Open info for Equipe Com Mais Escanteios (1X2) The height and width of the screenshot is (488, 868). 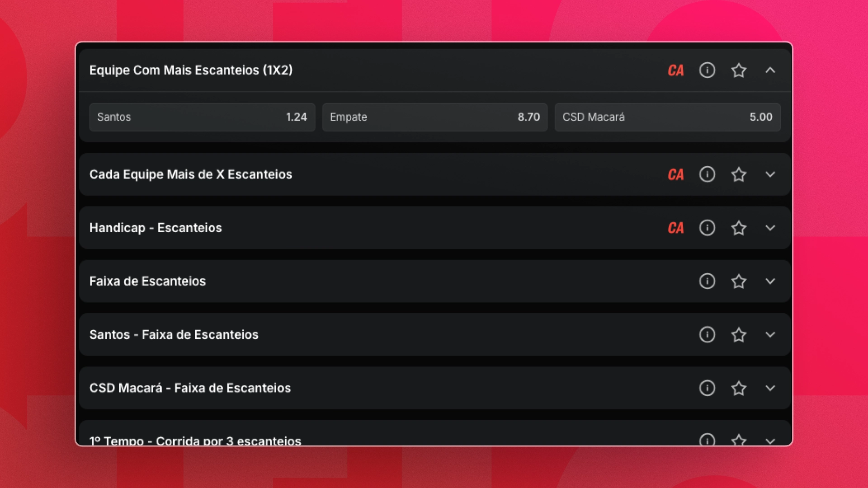coord(707,70)
